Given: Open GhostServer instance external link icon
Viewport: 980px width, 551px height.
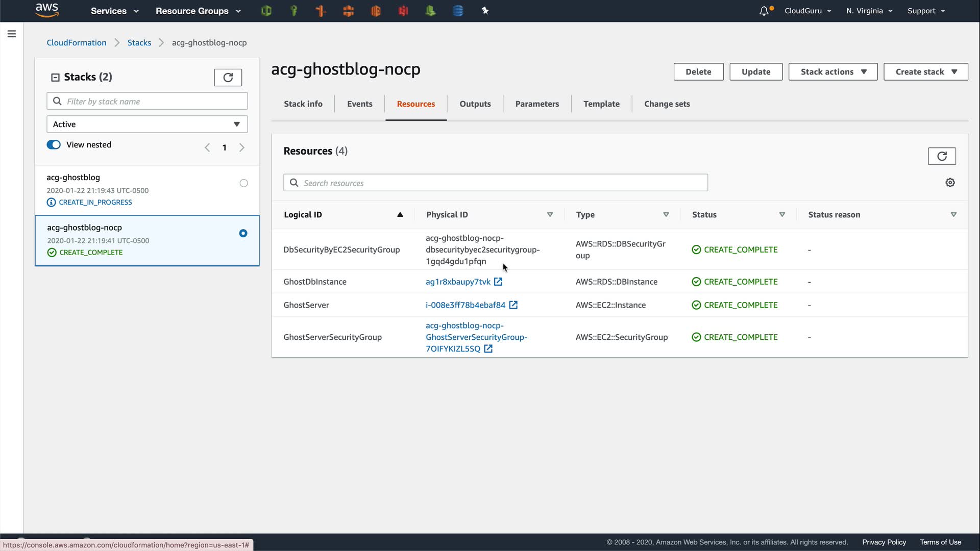Looking at the screenshot, I should pos(513,305).
